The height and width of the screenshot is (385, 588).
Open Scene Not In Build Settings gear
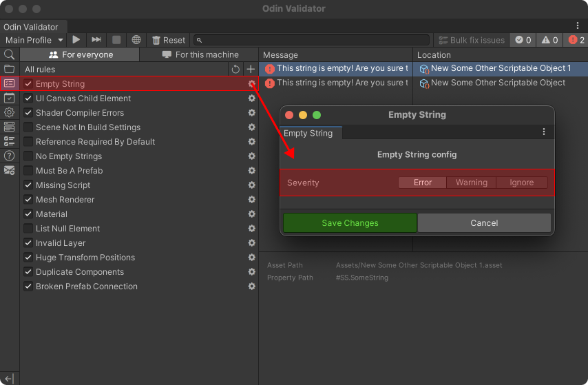251,127
